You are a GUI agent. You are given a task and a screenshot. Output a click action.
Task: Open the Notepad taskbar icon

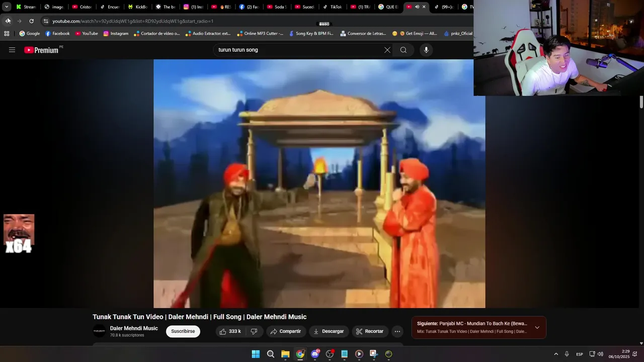(344, 354)
